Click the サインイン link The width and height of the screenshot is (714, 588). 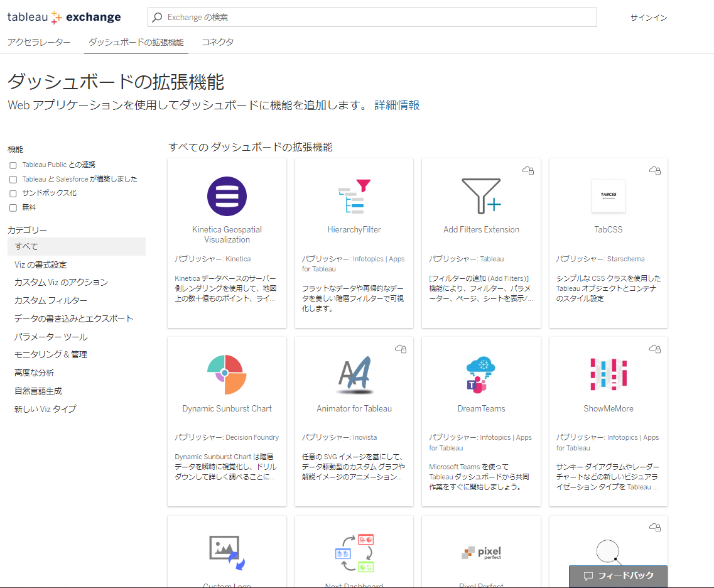(649, 18)
